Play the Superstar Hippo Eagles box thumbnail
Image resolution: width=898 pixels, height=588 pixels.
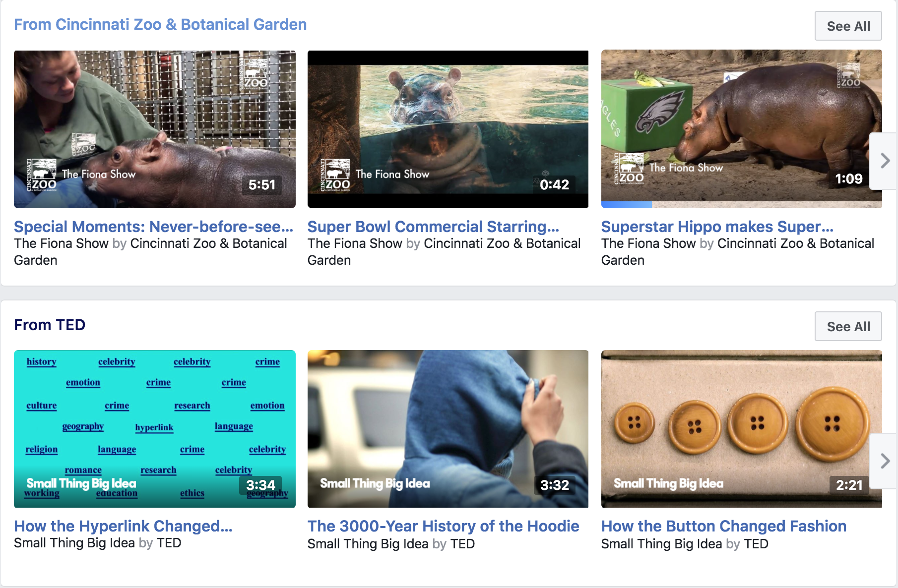click(742, 129)
